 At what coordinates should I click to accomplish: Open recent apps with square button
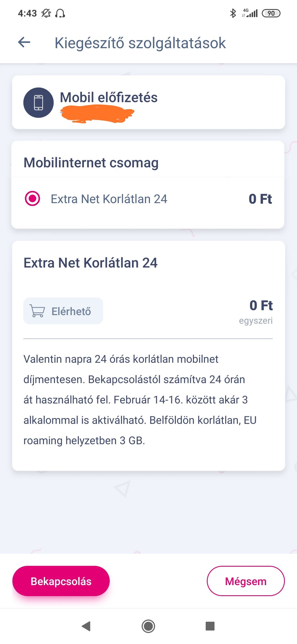coord(210,626)
